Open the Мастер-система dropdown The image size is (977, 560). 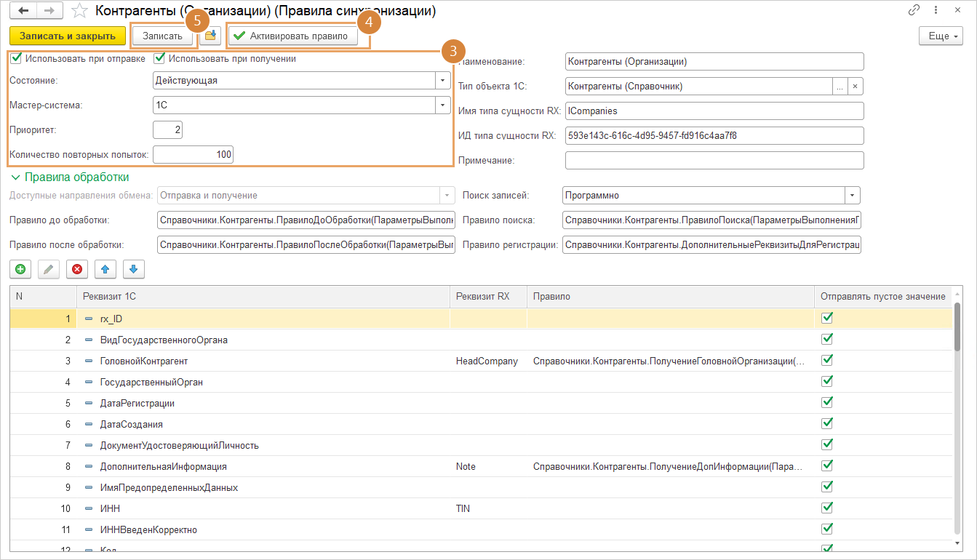coord(442,105)
